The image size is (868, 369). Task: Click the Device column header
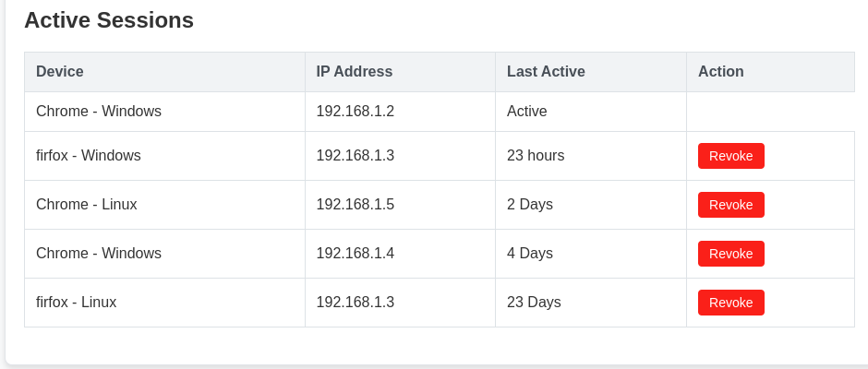click(60, 71)
